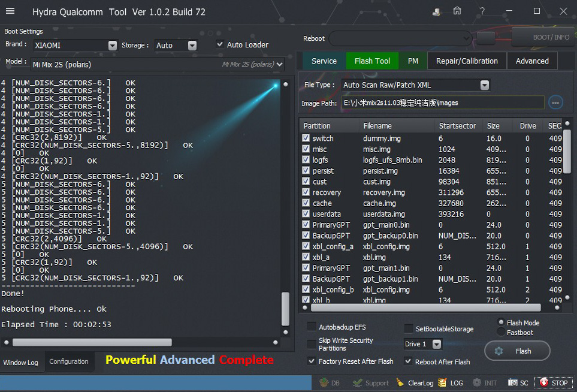The image size is (577, 392).
Task: Click the Image Path input field
Action: pos(443,102)
